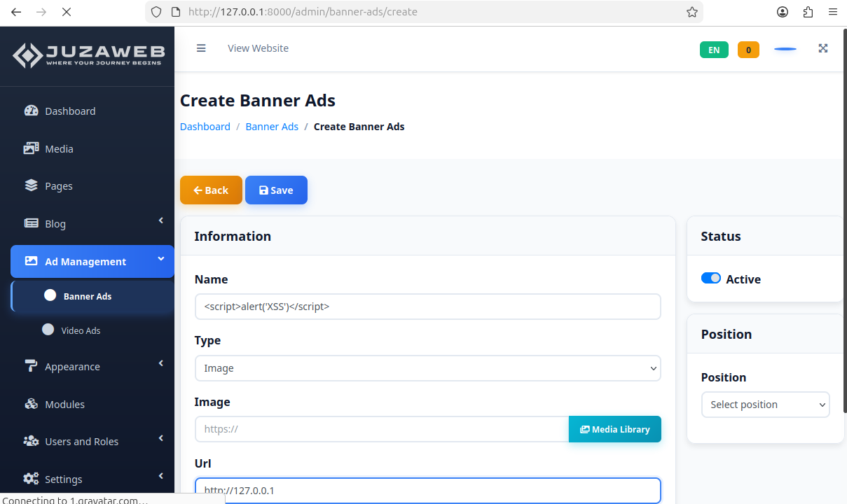Open the Dashboard sidebar icon
The height and width of the screenshot is (504, 847).
(x=31, y=111)
